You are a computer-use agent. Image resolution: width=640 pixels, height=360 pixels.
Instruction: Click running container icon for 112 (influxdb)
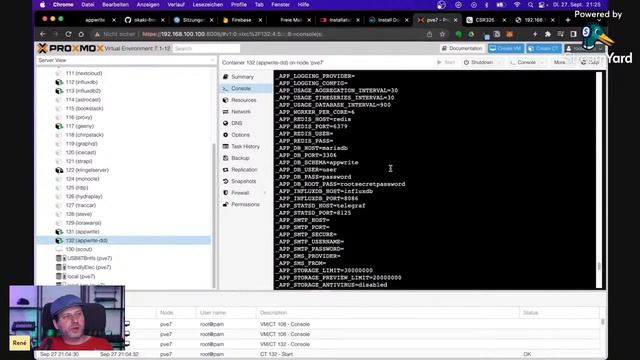[x=59, y=82]
